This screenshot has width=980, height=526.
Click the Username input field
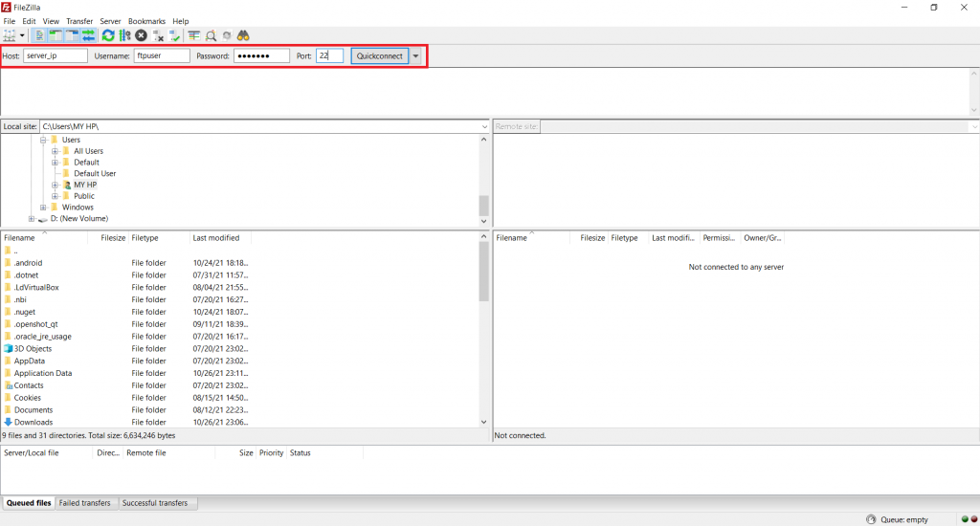[x=162, y=55]
